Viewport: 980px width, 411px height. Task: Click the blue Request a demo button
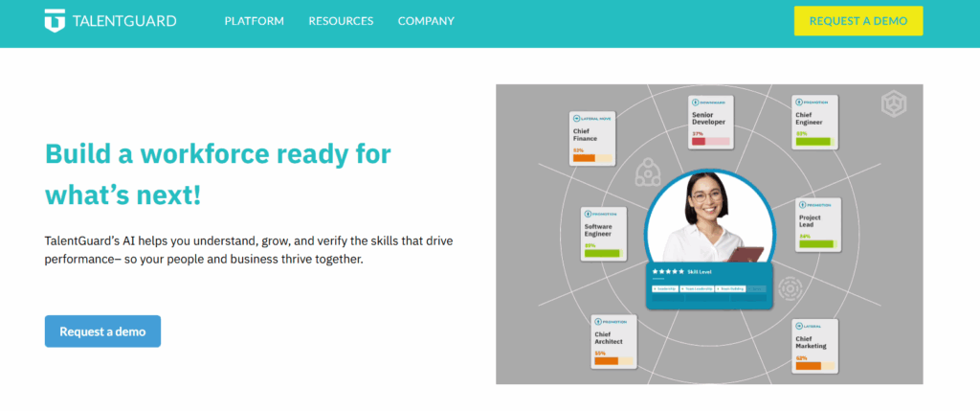click(102, 331)
